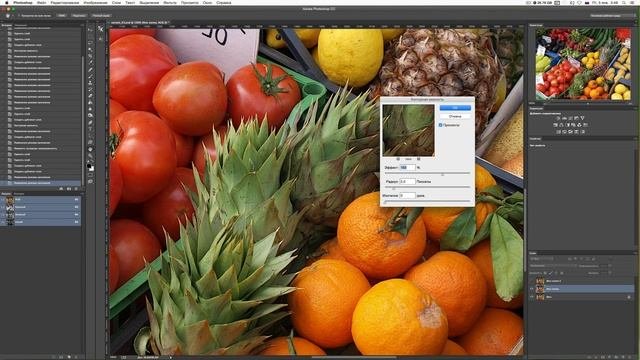The height and width of the screenshot is (360, 640).
Task: Select the Move tool in the toolbar
Action: [90, 30]
